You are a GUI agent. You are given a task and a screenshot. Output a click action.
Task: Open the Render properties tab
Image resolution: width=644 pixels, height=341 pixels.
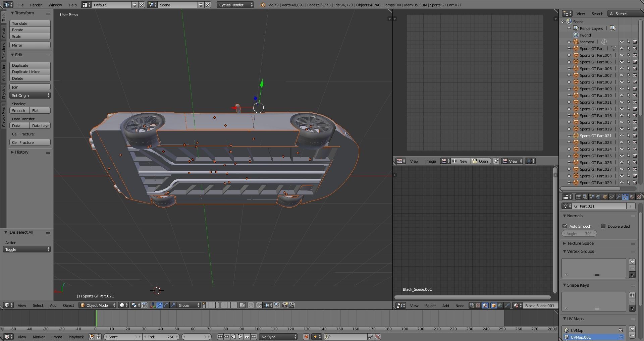click(x=578, y=197)
